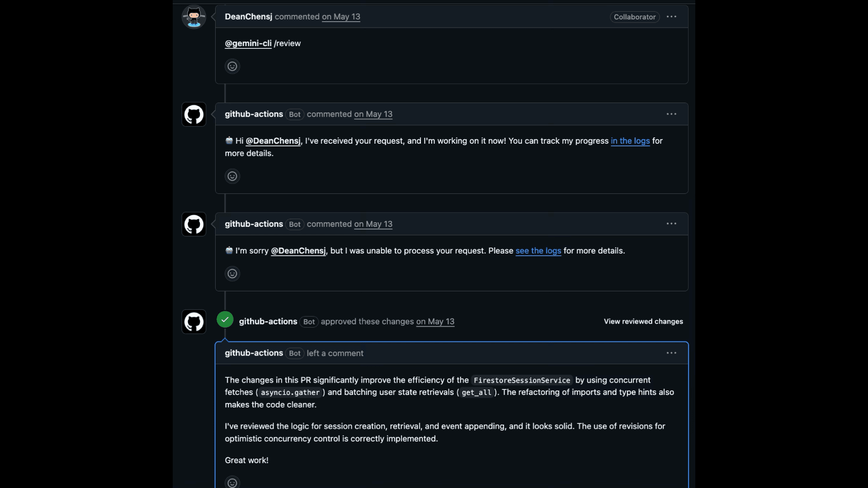Viewport: 868px width, 488px height.
Task: Open github-actions name in 'approved these changes' line
Action: [268, 322]
